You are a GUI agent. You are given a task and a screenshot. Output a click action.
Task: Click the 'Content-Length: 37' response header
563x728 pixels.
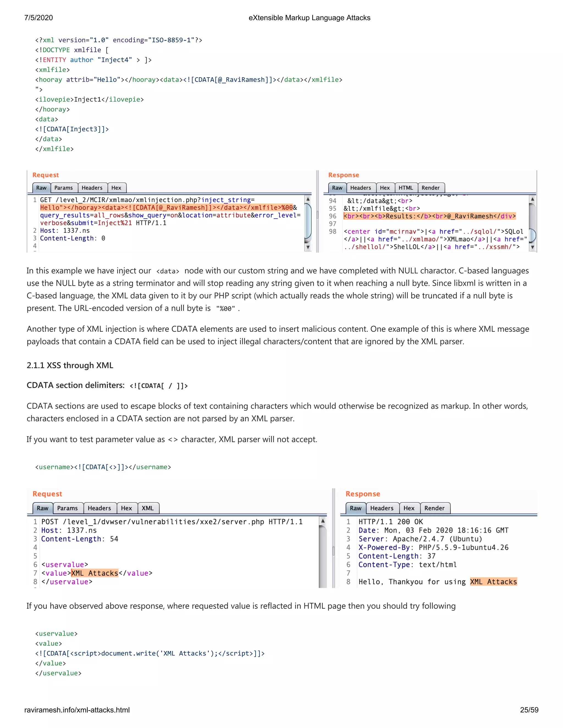tap(397, 556)
